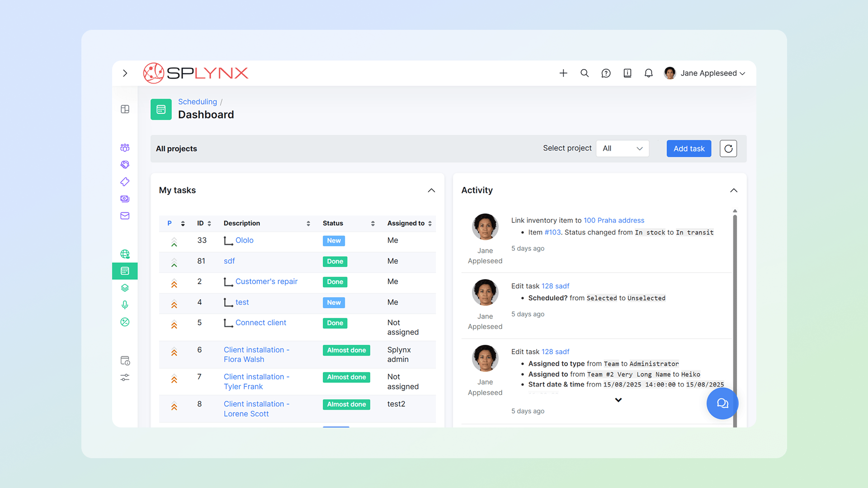This screenshot has width=868, height=488.
Task: Open the Scheduling breadcrumb link
Action: (198, 102)
